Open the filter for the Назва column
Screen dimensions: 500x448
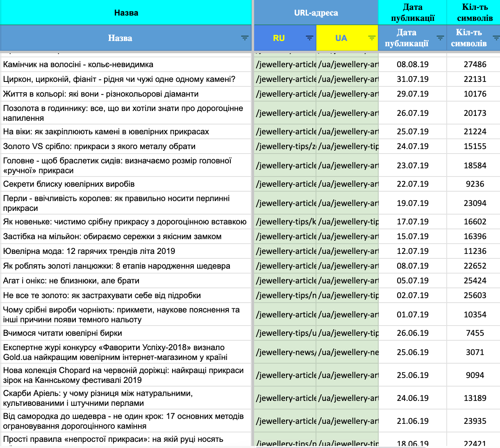coord(245,38)
